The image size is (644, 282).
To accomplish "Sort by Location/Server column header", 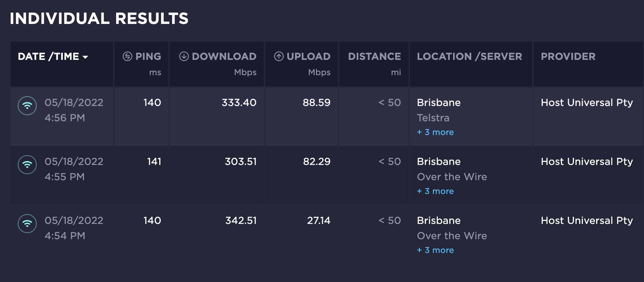I will pyautogui.click(x=469, y=56).
